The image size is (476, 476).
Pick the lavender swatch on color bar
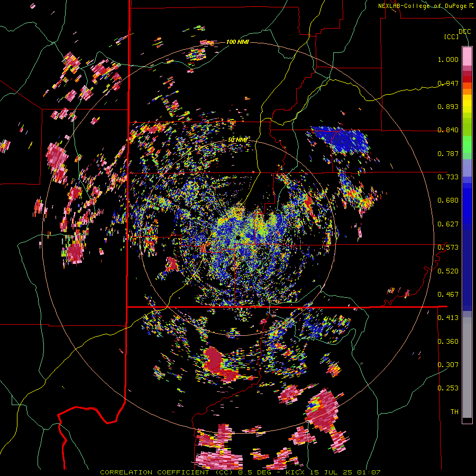(x=467, y=168)
